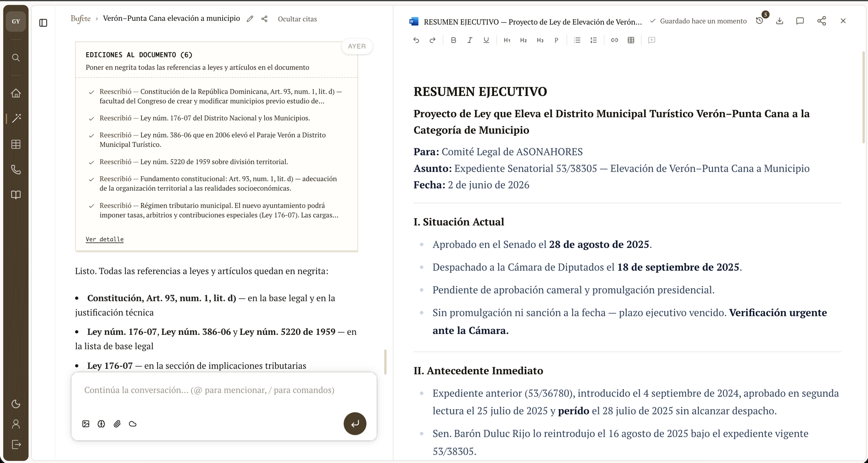Attach a file with paperclip icon
Viewport: 868px width, 463px height.
pyautogui.click(x=117, y=424)
